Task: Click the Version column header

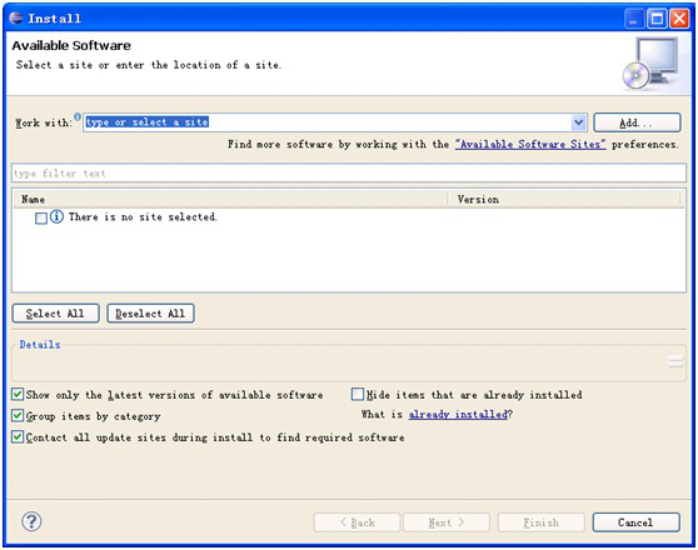Action: tap(565, 199)
